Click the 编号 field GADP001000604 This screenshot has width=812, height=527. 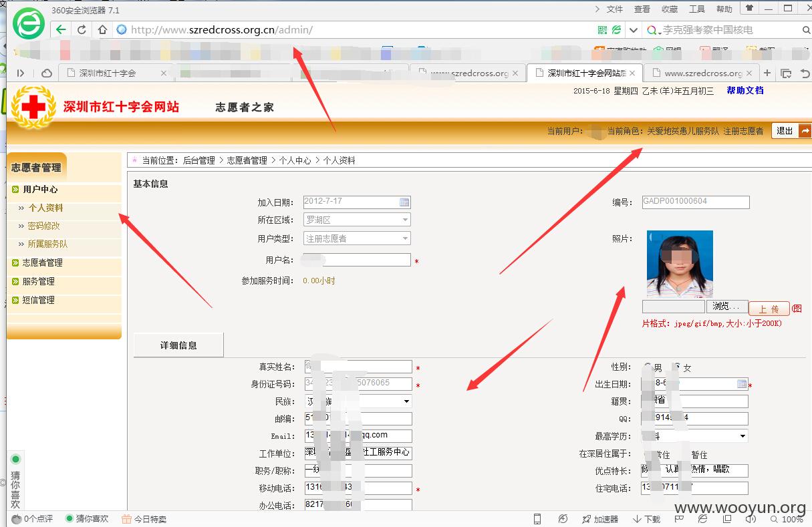(695, 202)
